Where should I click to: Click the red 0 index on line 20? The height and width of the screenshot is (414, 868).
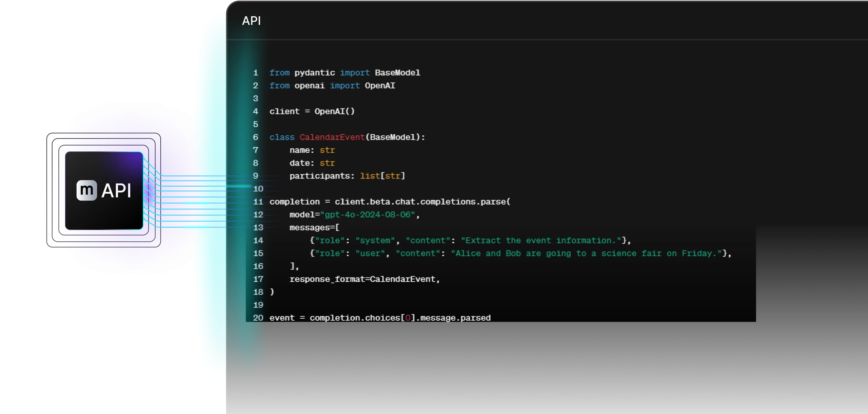pyautogui.click(x=408, y=318)
